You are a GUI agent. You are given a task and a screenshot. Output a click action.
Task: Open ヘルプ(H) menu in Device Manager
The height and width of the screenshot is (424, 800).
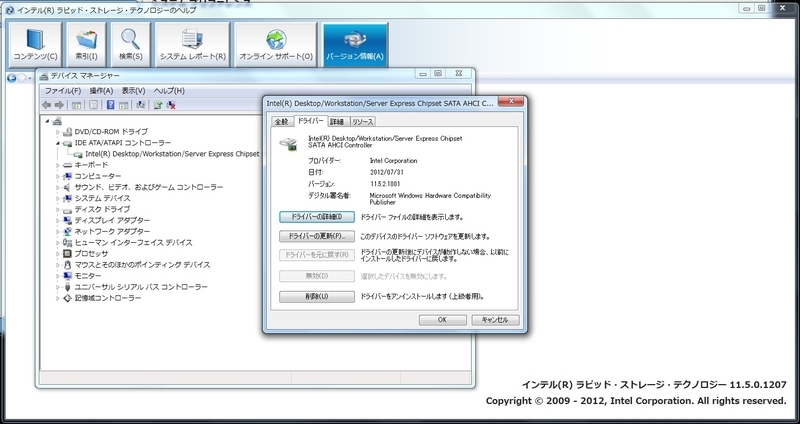pos(169,91)
